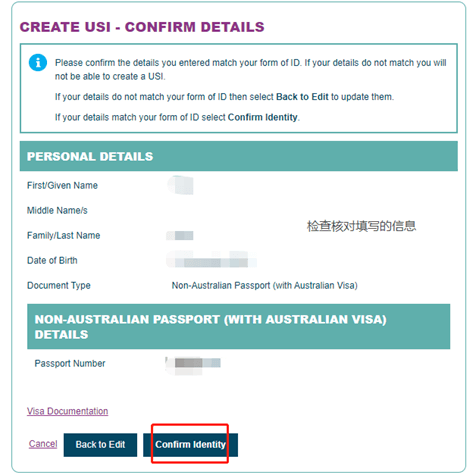Click the blurred Date of Birth value
Image resolution: width=476 pixels, height=475 pixels.
tap(212, 260)
